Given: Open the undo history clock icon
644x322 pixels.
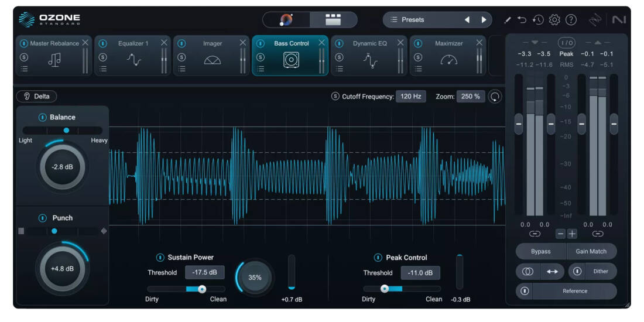Looking at the screenshot, I should click(x=538, y=20).
